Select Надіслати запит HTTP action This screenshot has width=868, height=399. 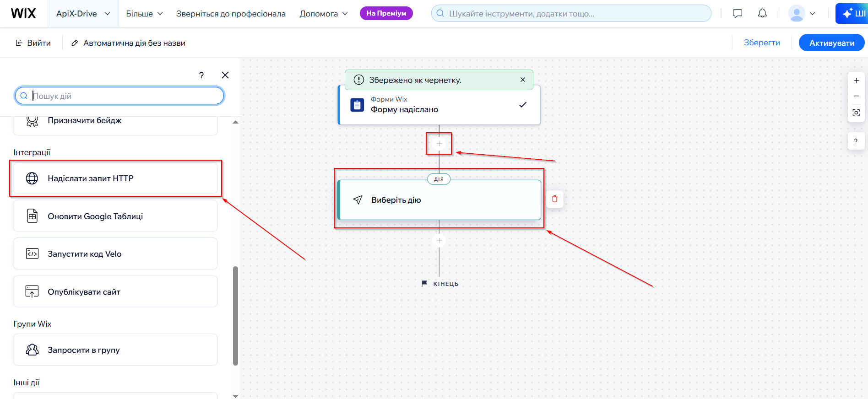click(115, 178)
